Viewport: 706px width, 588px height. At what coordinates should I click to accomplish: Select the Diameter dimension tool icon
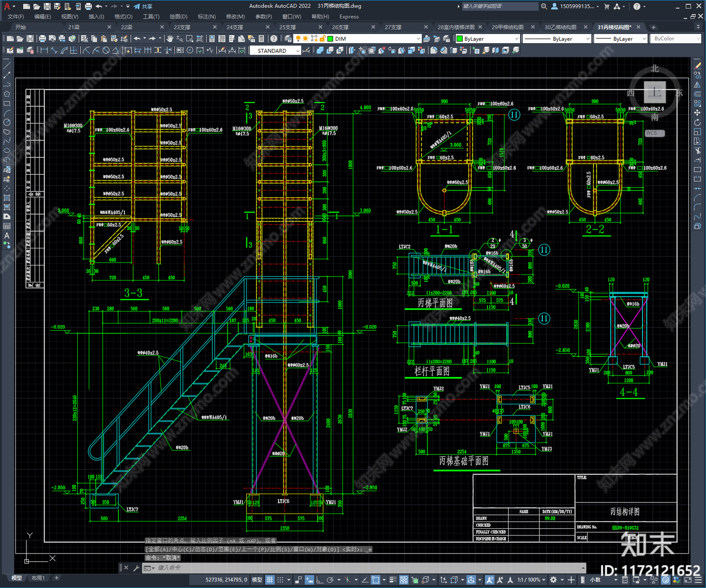(x=106, y=50)
